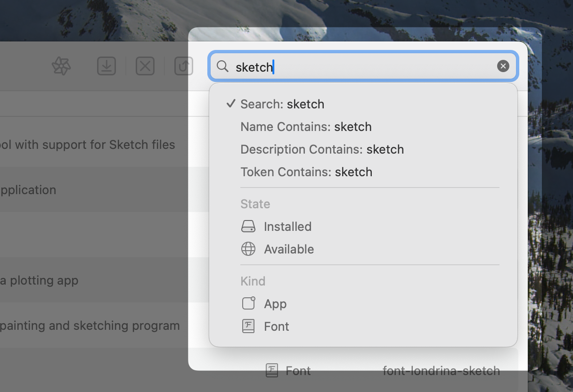Click the magnifying glass in the search bar
The width and height of the screenshot is (573, 392).
pos(222,66)
